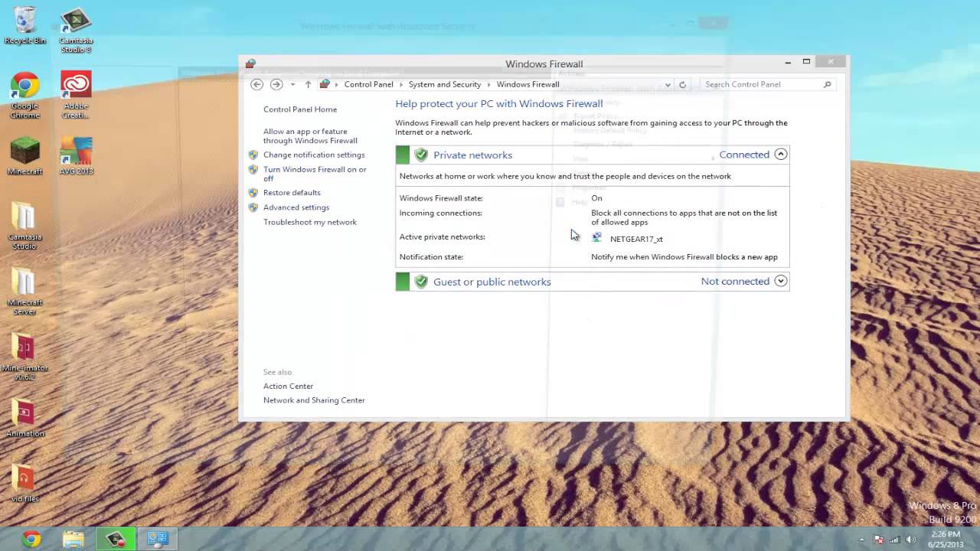This screenshot has height=551, width=980.
Task: Open volume control in system tray
Action: (x=910, y=540)
